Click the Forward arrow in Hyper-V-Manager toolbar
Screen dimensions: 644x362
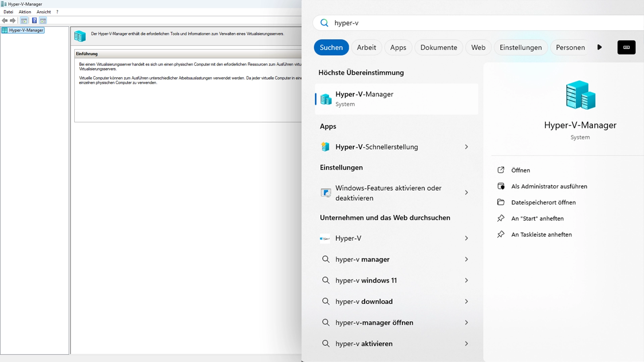pyautogui.click(x=13, y=21)
